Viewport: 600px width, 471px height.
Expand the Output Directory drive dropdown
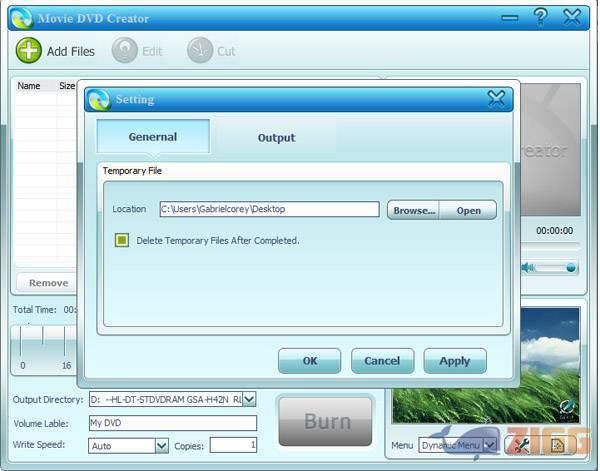click(x=249, y=399)
